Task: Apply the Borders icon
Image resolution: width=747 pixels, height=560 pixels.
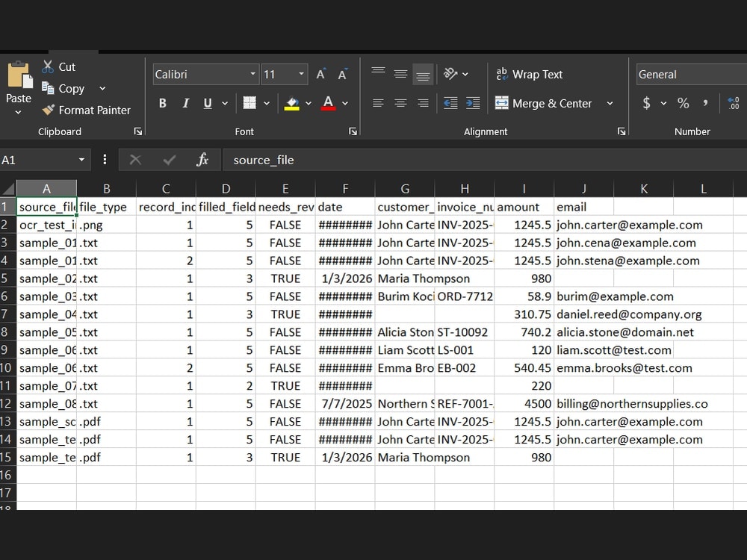Action: tap(249, 103)
